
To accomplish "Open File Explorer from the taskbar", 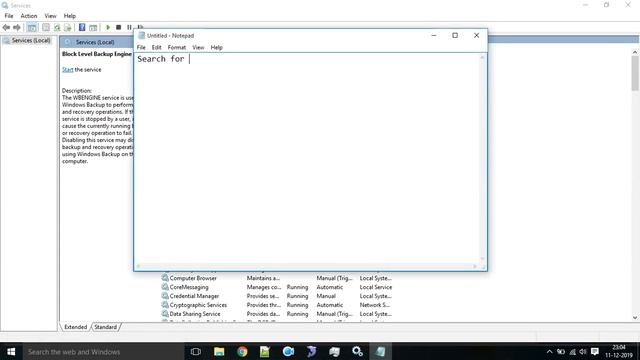I will [x=219, y=351].
